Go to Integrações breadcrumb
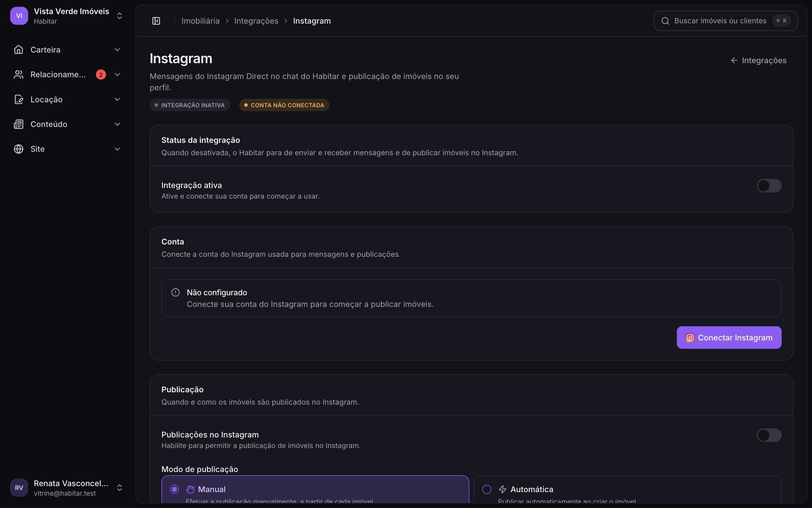This screenshot has height=508, width=812. pos(256,21)
